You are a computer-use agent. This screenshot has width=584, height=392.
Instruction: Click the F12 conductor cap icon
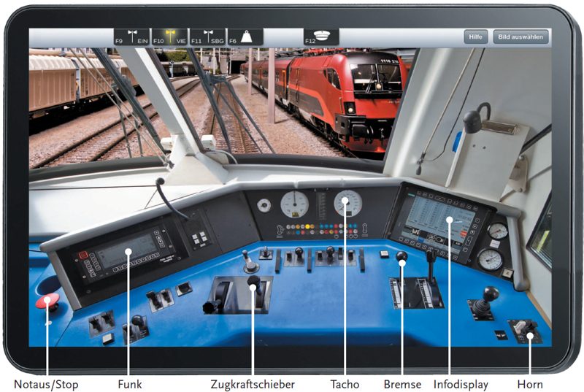(x=322, y=37)
